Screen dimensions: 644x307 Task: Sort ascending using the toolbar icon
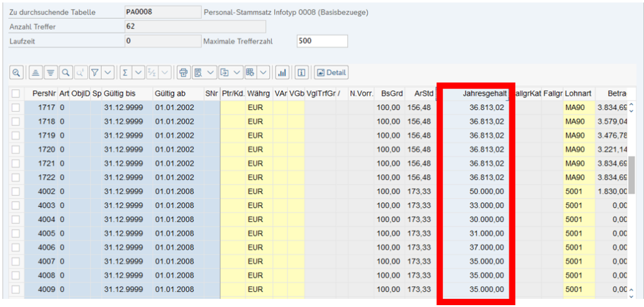tap(36, 73)
